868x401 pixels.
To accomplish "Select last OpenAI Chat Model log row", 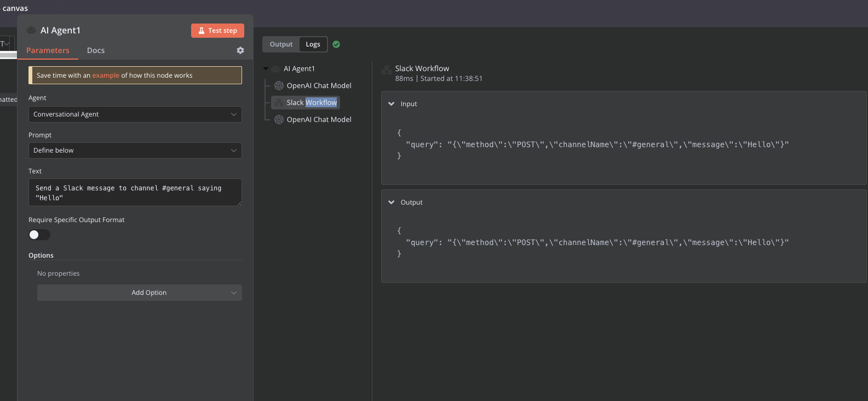I will click(x=313, y=119).
